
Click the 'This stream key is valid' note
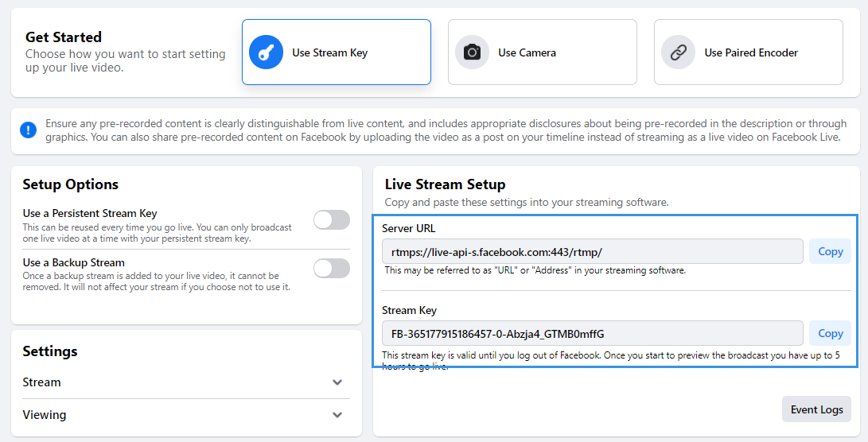coord(611,360)
